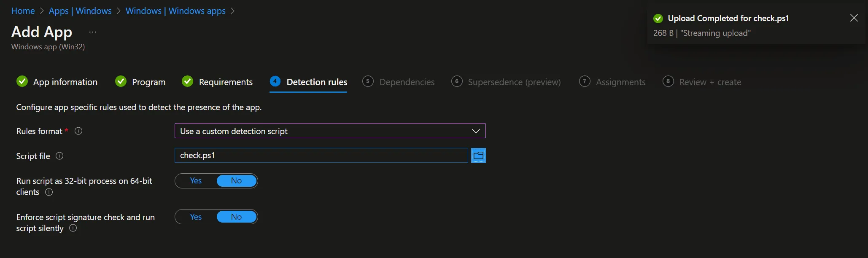Show info for script signature check setting
Image resolution: width=868 pixels, height=258 pixels.
point(73,228)
